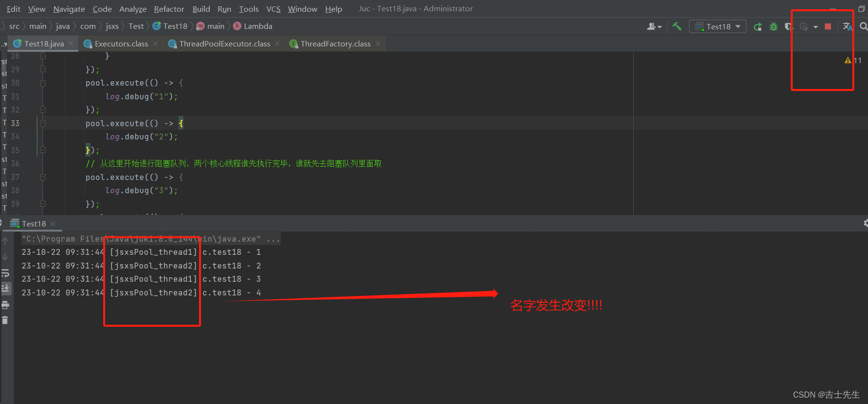Open the Navigate menu
This screenshot has height=404, width=868.
click(69, 9)
